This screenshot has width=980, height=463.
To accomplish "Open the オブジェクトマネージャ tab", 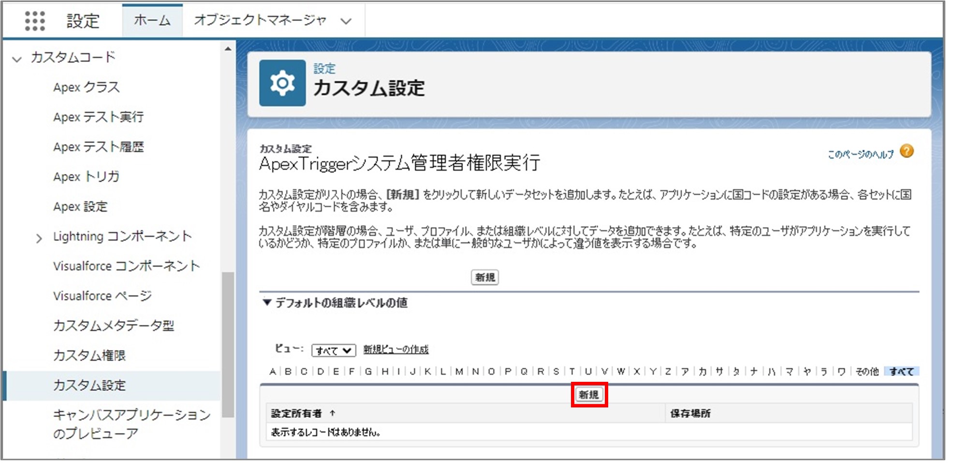I will [260, 20].
